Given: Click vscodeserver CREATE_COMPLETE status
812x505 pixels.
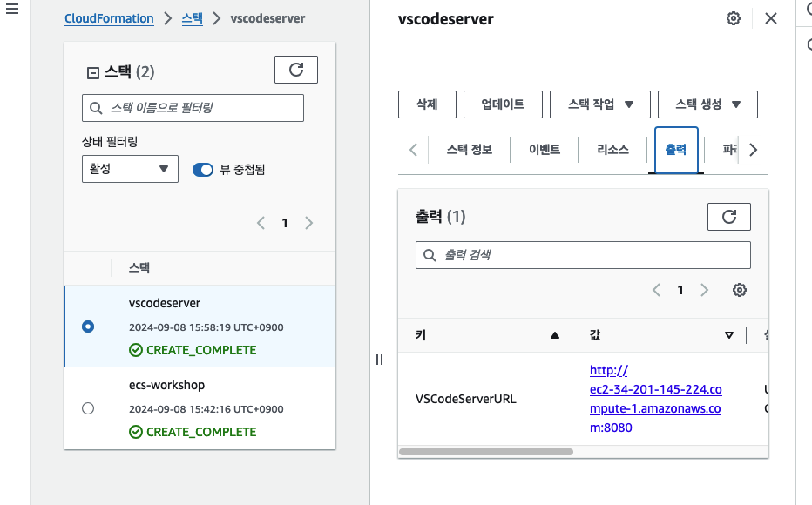Looking at the screenshot, I should tap(193, 350).
